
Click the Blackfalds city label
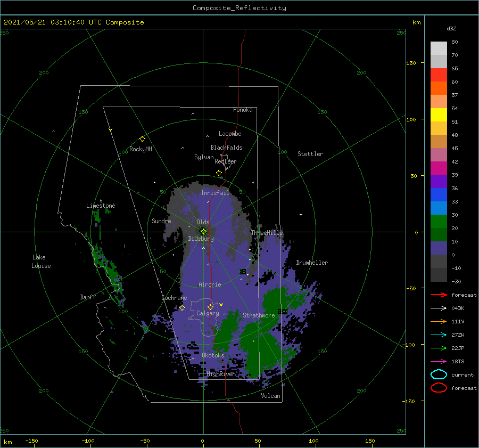pos(226,148)
